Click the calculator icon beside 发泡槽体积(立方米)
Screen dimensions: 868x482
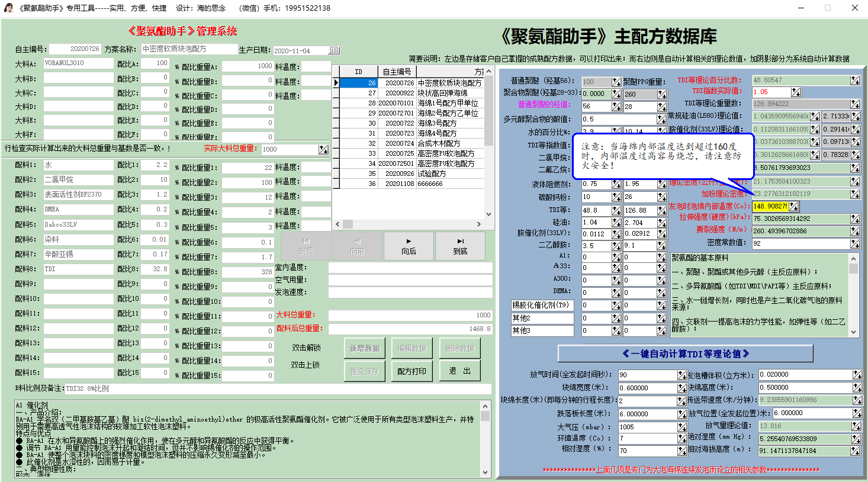[857, 375]
